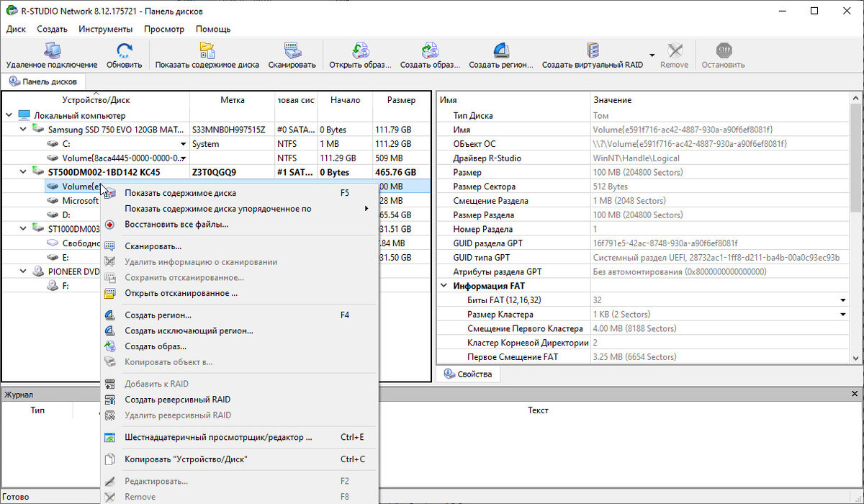Open the Создать menu
Viewport: 864px width, 504px height.
click(52, 29)
